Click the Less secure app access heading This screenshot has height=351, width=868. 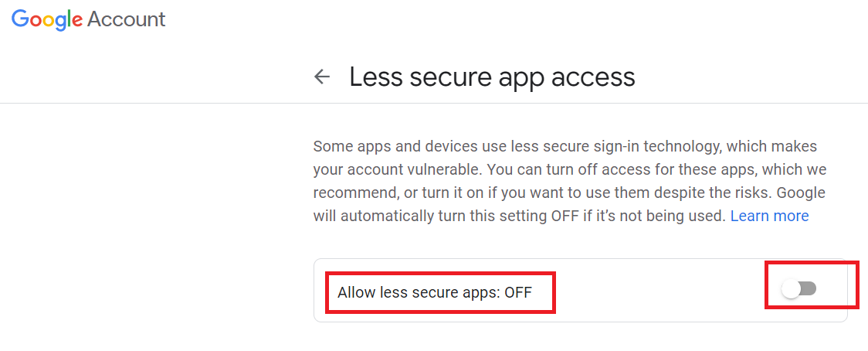pos(492,77)
